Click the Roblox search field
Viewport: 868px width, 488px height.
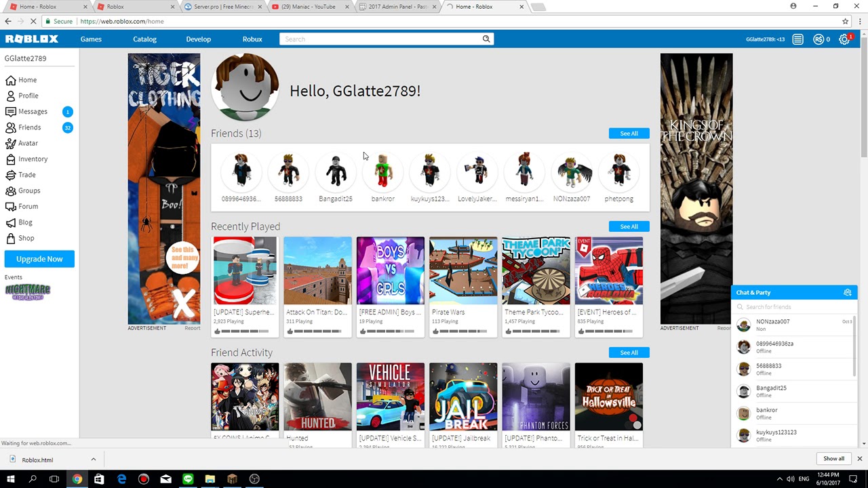pyautogui.click(x=381, y=39)
